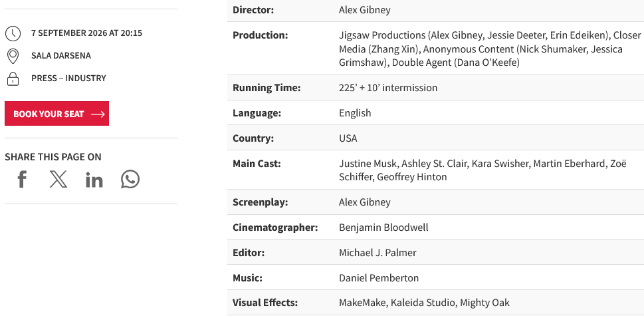Click the Press – Industry access label
The height and width of the screenshot is (318, 644).
(68, 78)
